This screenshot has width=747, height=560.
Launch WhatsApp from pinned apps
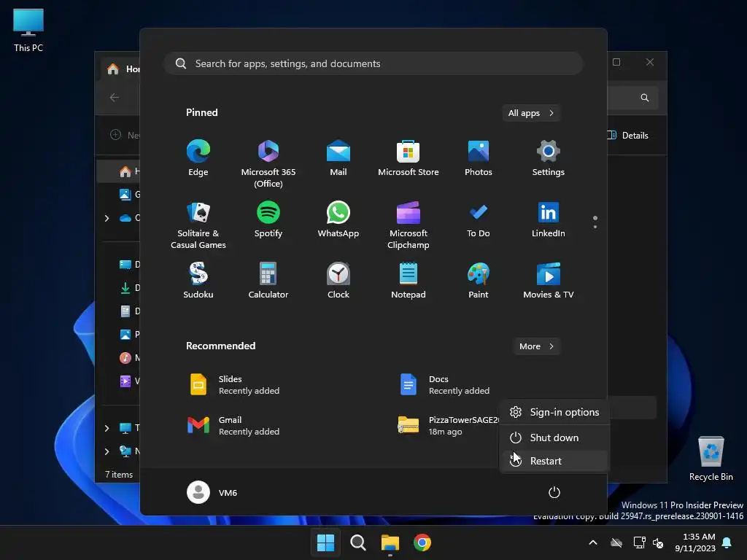click(338, 220)
